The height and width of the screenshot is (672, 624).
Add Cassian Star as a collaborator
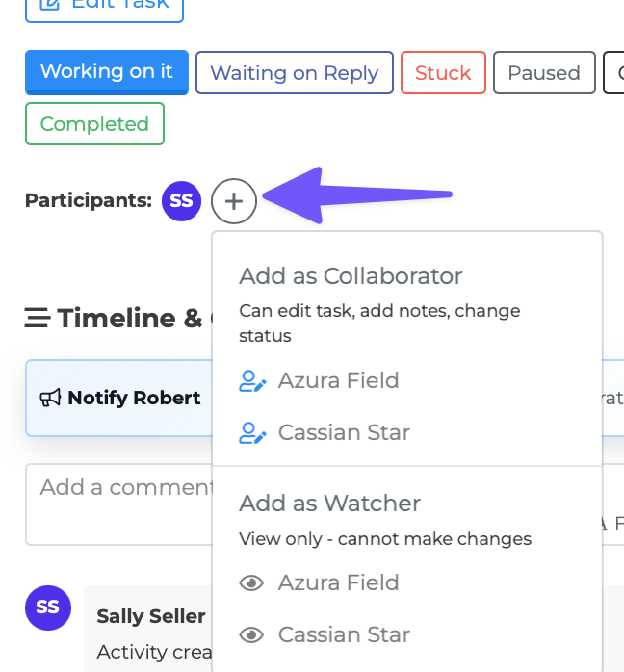pyautogui.click(x=344, y=433)
